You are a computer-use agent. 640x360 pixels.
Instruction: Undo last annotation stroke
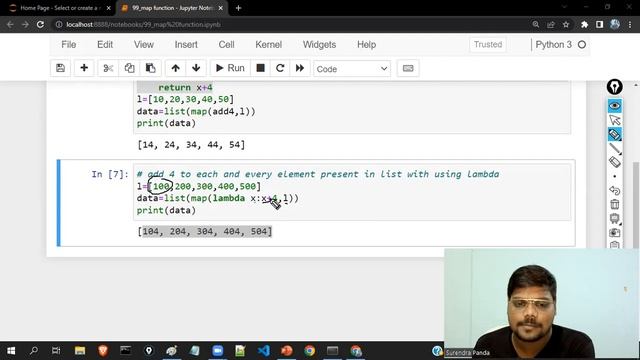(615, 190)
